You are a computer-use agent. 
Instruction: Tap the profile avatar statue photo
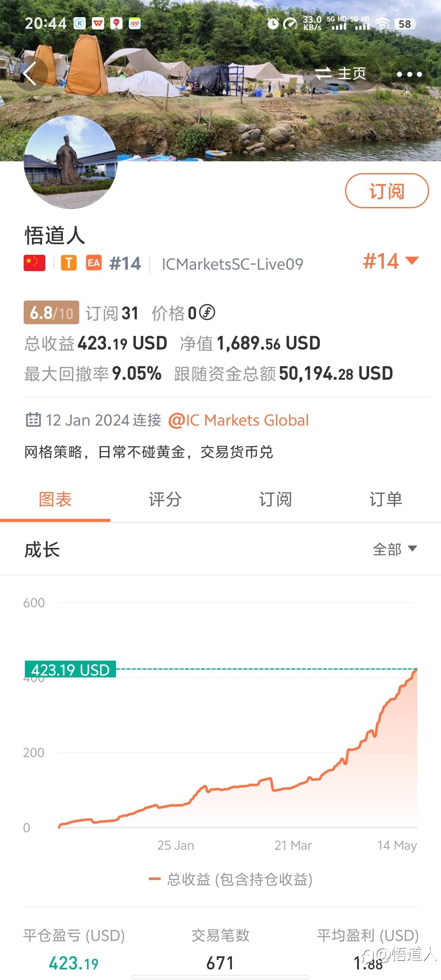[71, 163]
